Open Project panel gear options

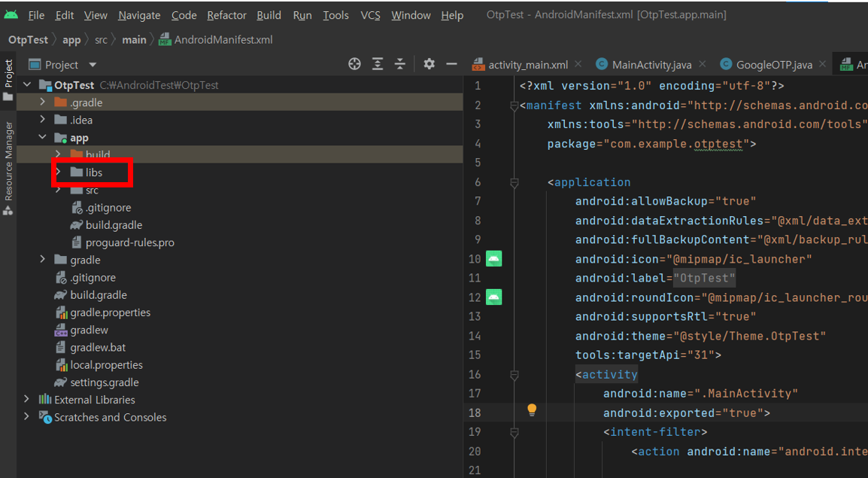click(429, 64)
